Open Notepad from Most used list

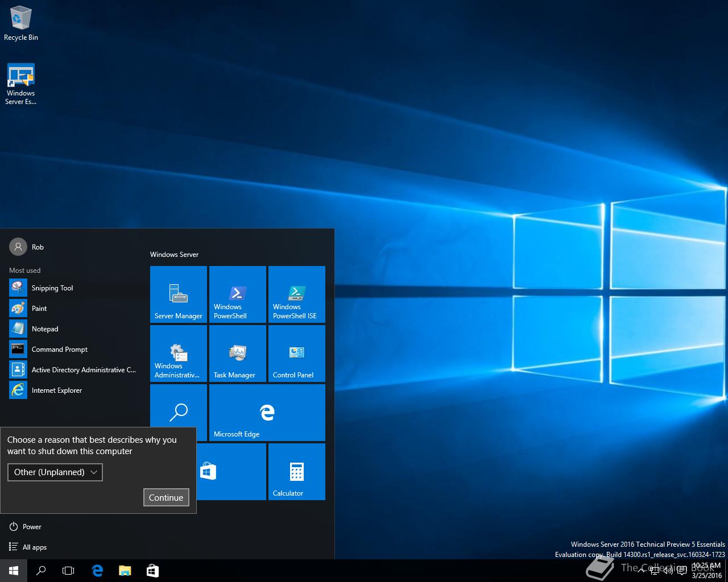[73, 329]
